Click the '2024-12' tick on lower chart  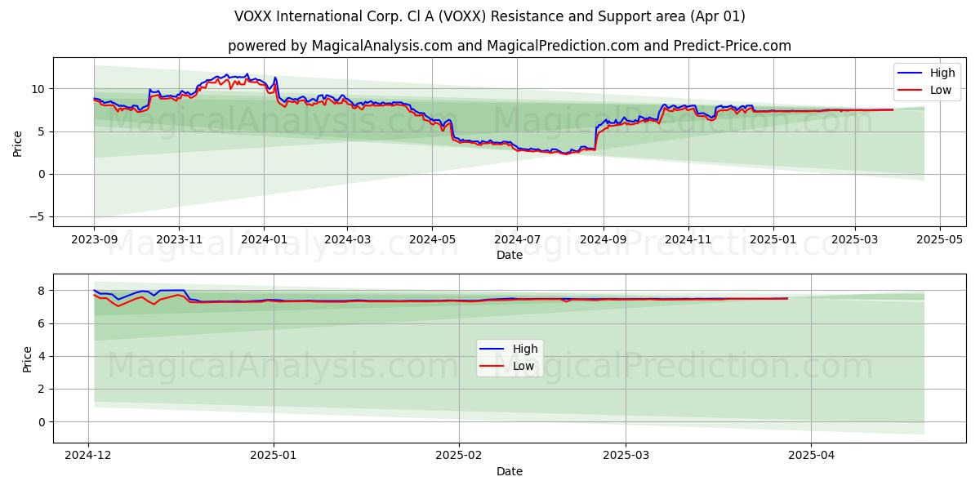click(x=88, y=456)
